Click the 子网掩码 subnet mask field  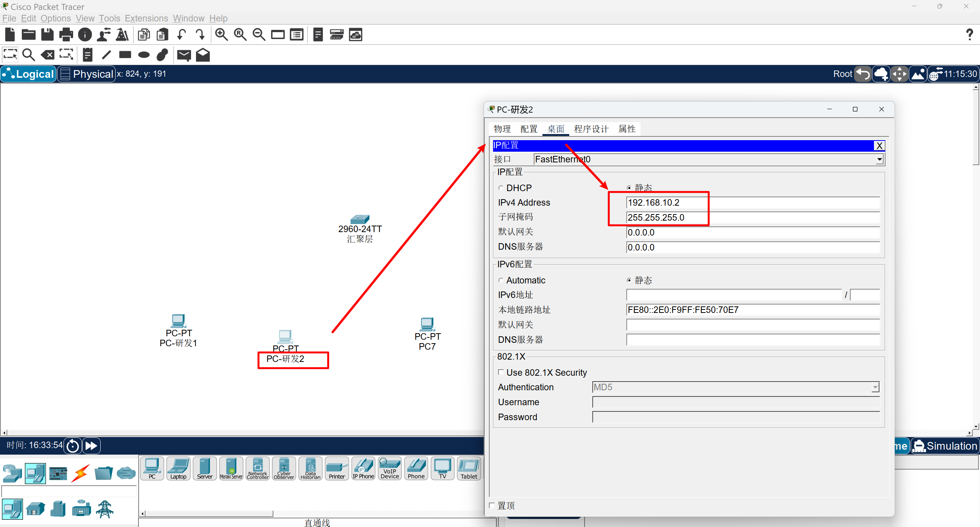(x=753, y=218)
